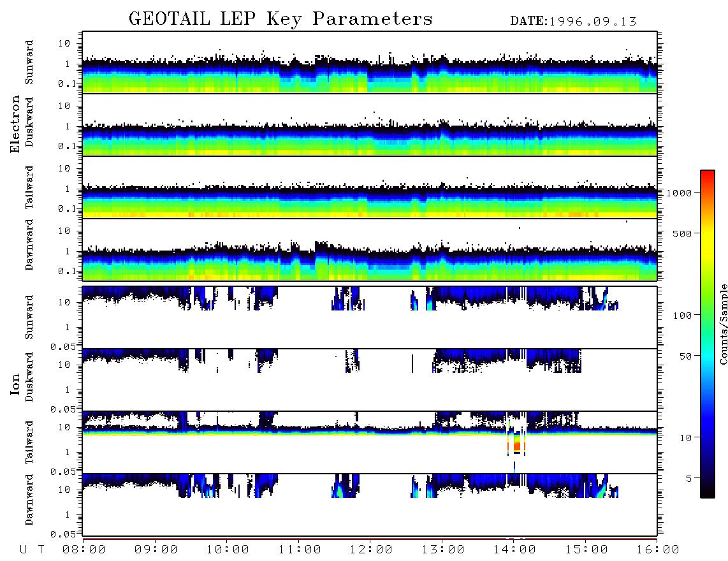Click the Electron Sunward spectrogram at 12:00
This screenshot has width=728, height=561.
(370, 76)
